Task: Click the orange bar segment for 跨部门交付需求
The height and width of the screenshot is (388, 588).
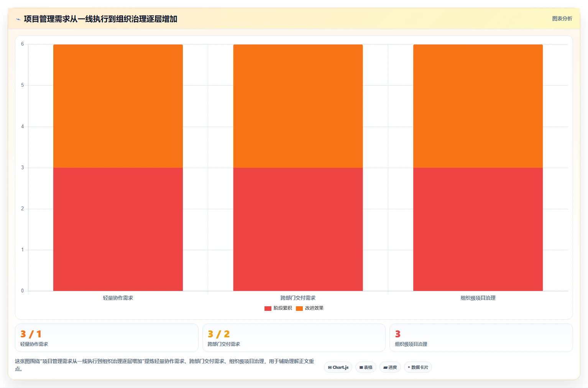Action: click(x=298, y=106)
